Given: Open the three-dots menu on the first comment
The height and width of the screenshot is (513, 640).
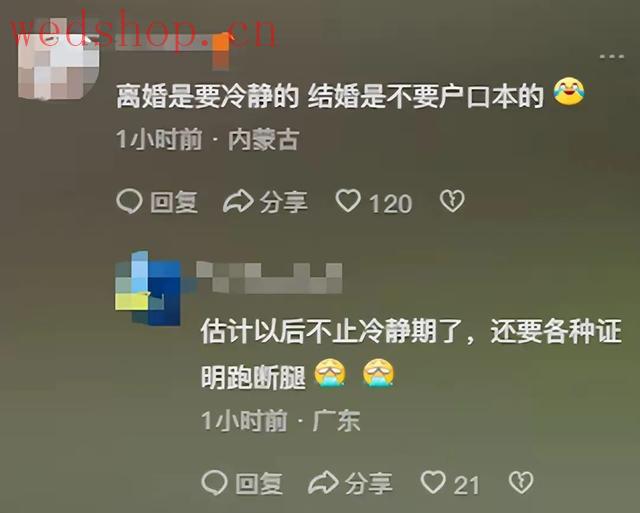Looking at the screenshot, I should [x=611, y=57].
